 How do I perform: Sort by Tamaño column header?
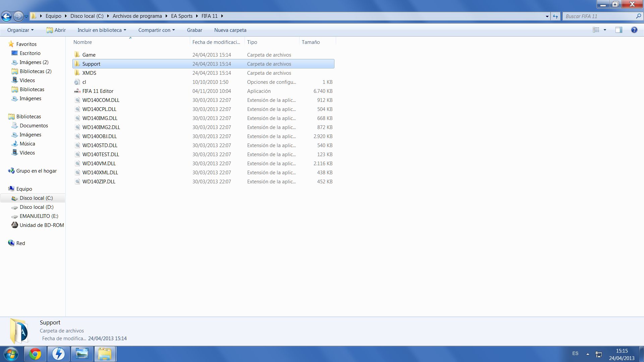pyautogui.click(x=317, y=42)
